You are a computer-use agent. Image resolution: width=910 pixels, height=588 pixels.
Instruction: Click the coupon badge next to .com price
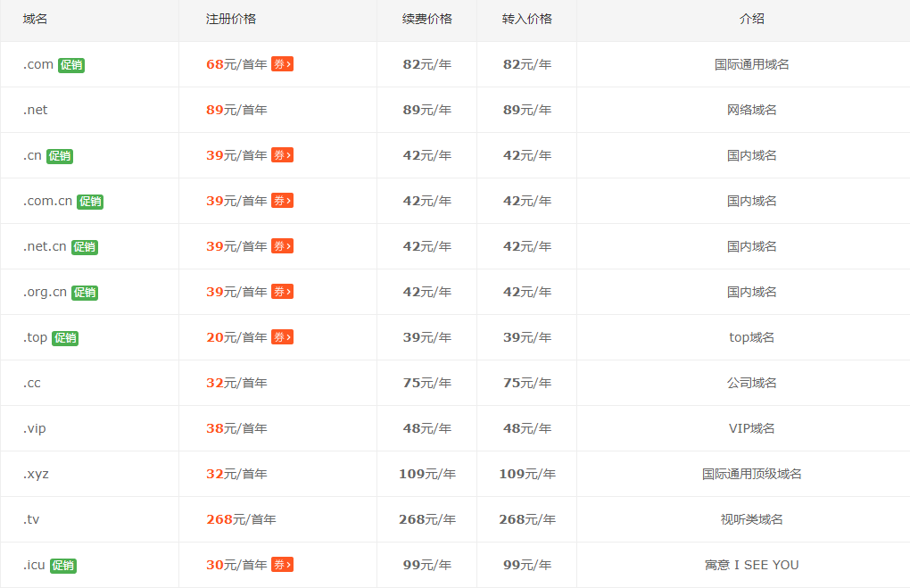click(x=282, y=64)
